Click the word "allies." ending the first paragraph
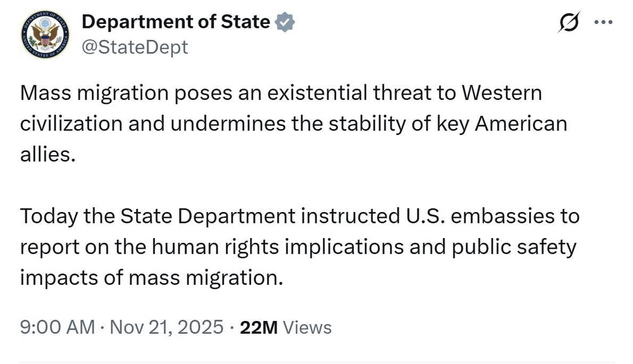Viewport: 633px width, 364px height. (x=47, y=154)
